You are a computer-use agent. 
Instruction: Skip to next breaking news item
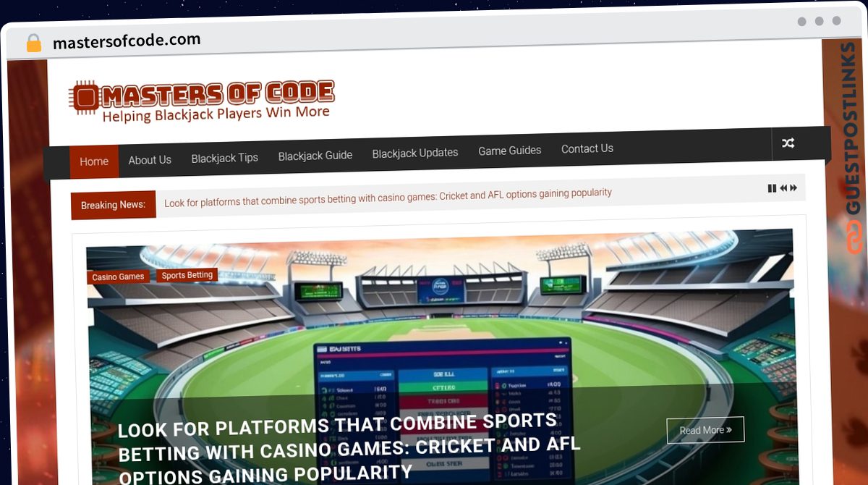793,188
